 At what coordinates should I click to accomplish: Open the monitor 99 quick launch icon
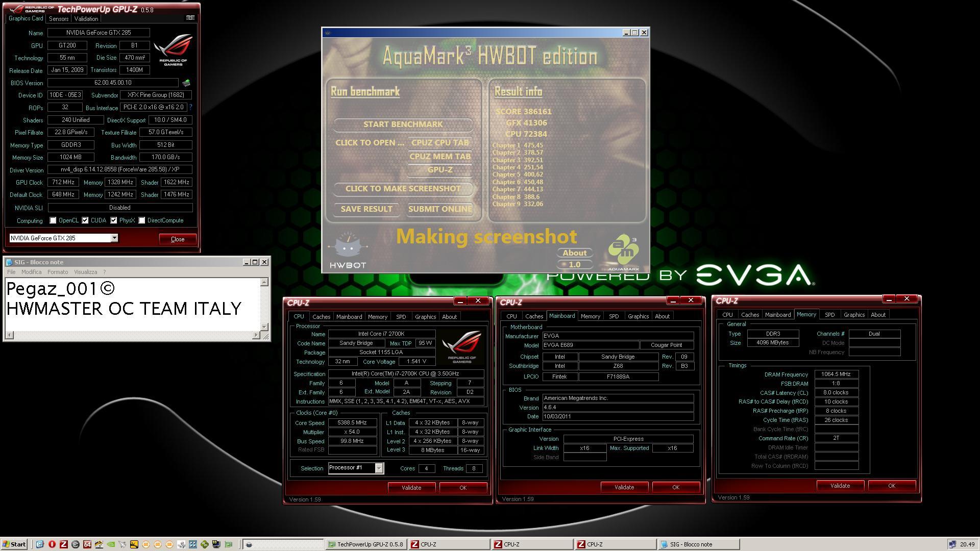(216, 544)
